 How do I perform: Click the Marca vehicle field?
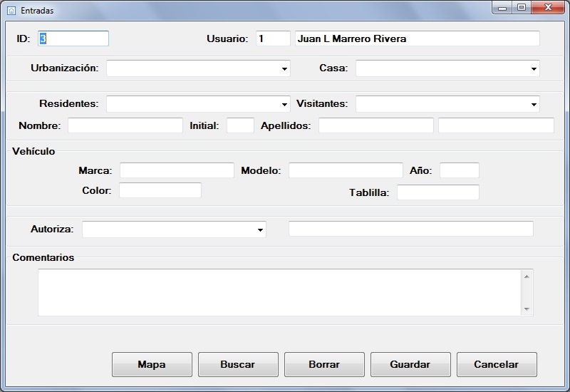[177, 170]
